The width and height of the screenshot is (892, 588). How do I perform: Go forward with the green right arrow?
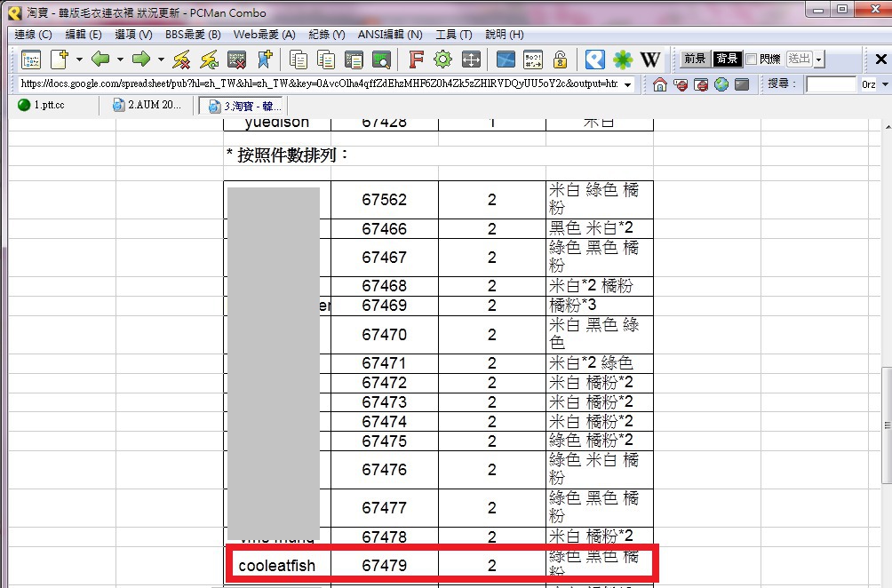click(x=140, y=59)
